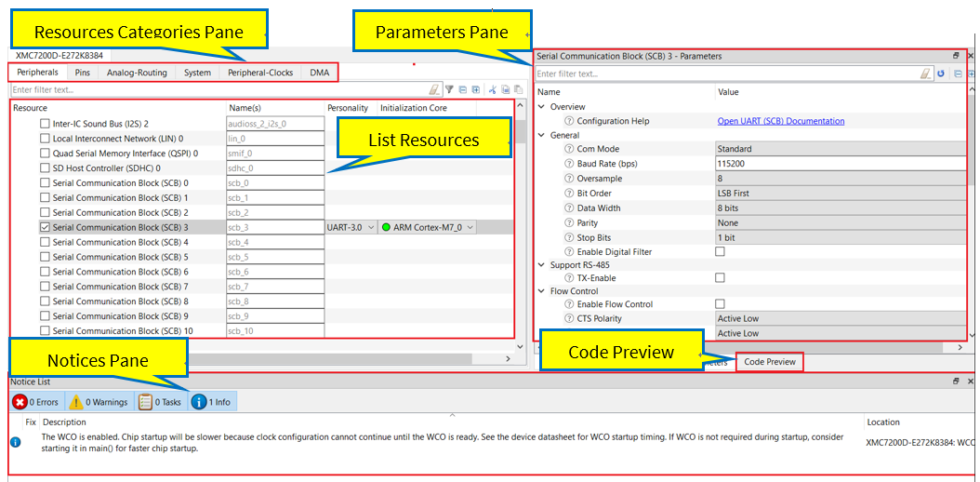Image resolution: width=980 pixels, height=482 pixels.
Task: Open the Code Preview tab
Action: point(769,362)
